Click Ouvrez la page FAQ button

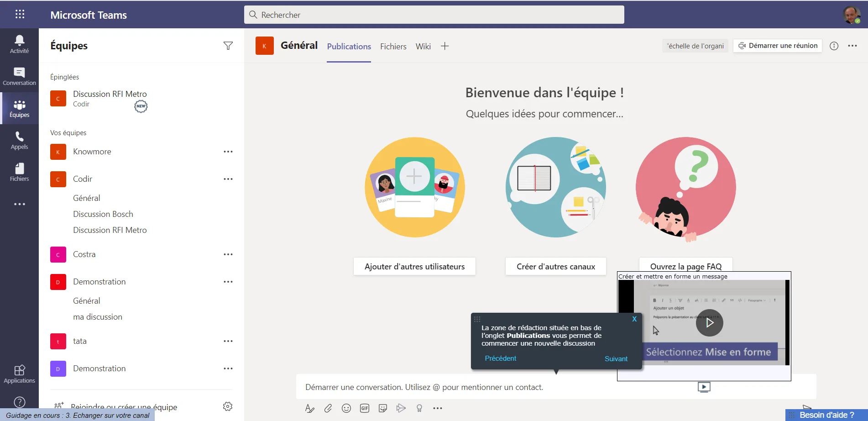pyautogui.click(x=686, y=265)
